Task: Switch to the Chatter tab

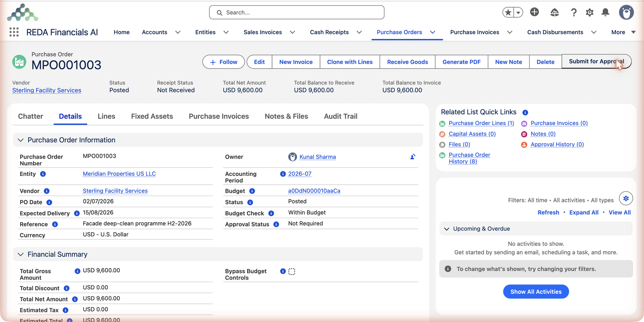Action: point(31,116)
